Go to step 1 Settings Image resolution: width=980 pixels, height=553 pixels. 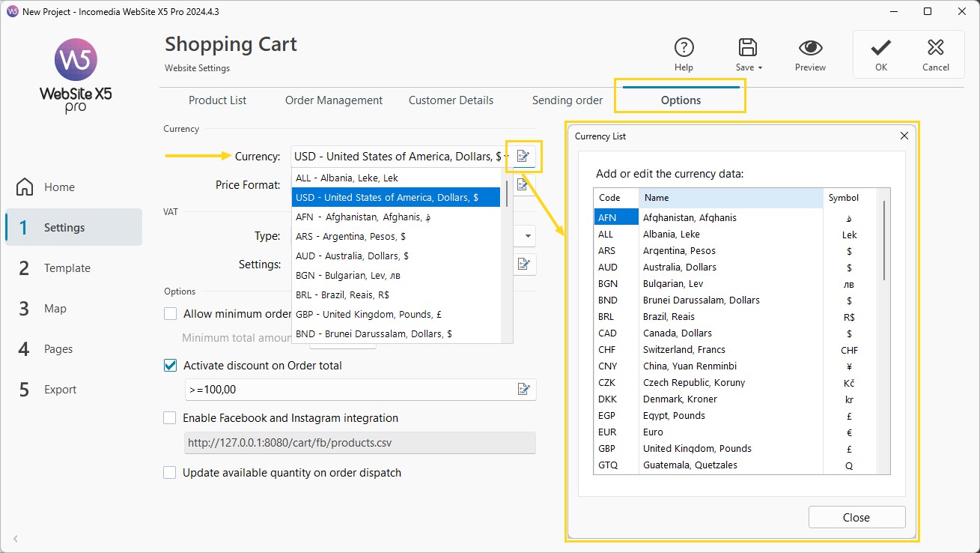click(x=73, y=227)
